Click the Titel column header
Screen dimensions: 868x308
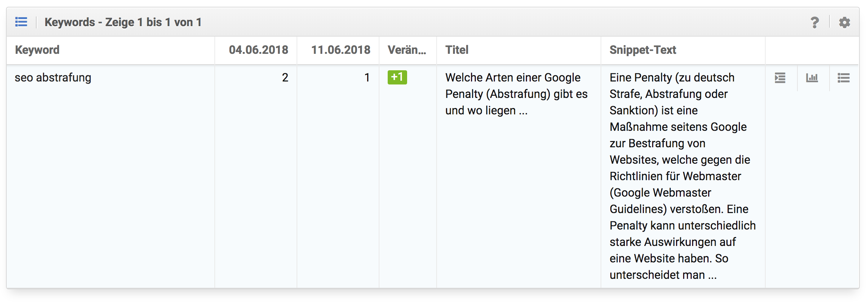point(457,50)
